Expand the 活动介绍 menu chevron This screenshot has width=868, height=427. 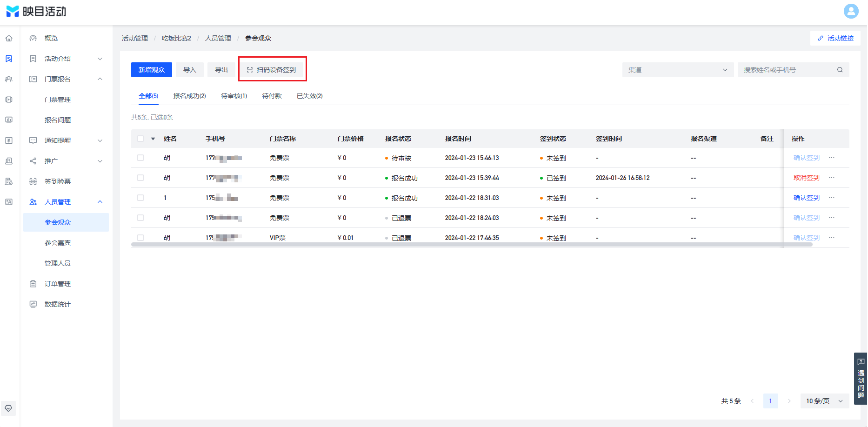coord(100,59)
